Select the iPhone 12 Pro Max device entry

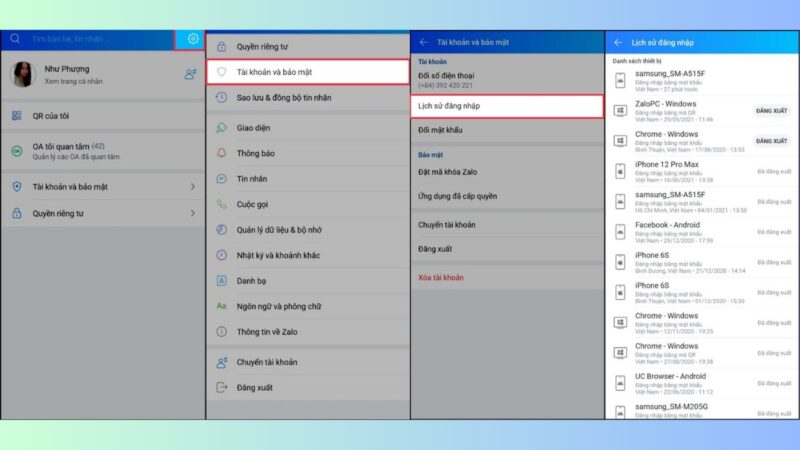[x=700, y=169]
